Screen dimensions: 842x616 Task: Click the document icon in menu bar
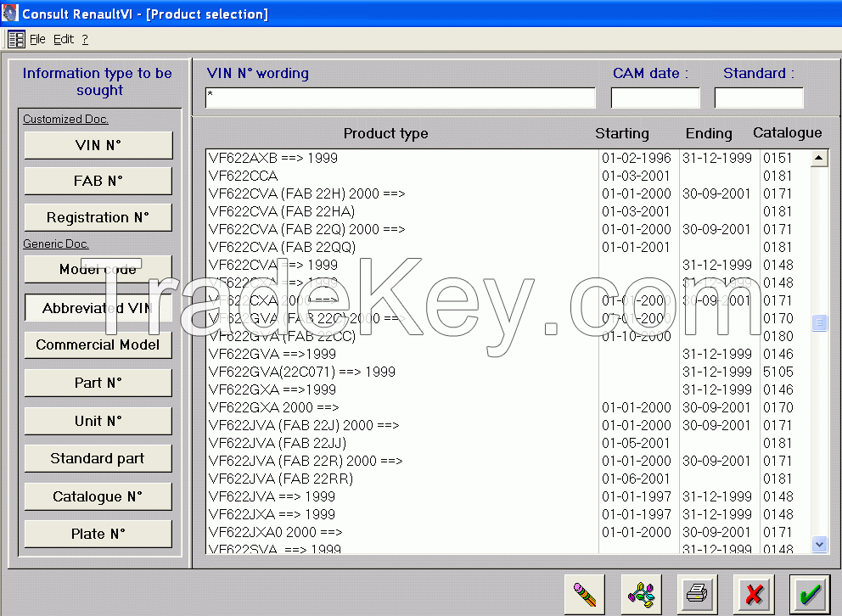point(16,39)
